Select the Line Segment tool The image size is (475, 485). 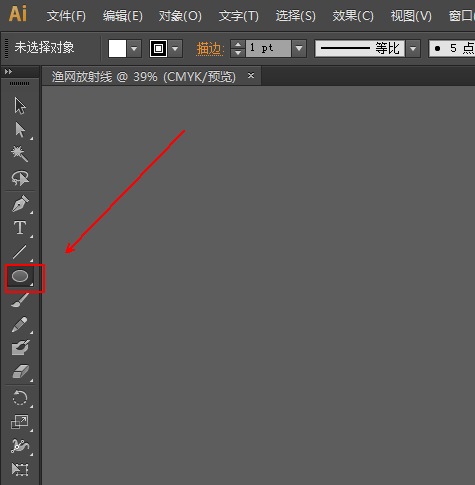[20, 252]
